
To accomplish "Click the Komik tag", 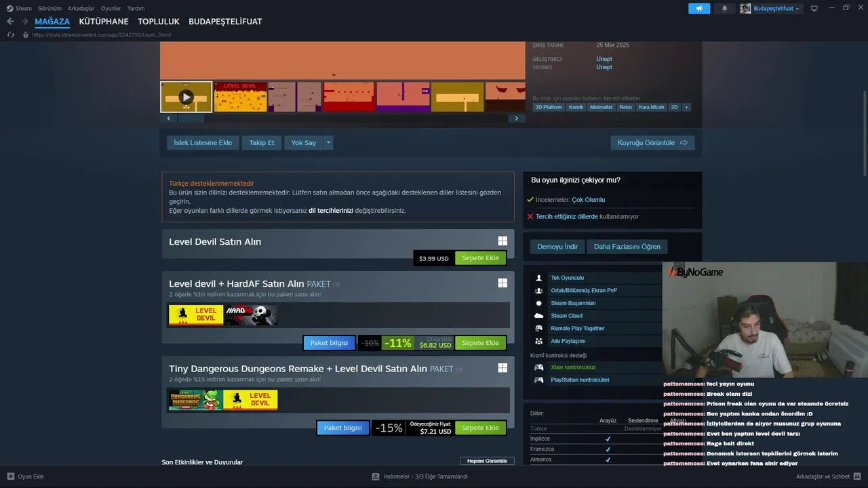I will (576, 107).
